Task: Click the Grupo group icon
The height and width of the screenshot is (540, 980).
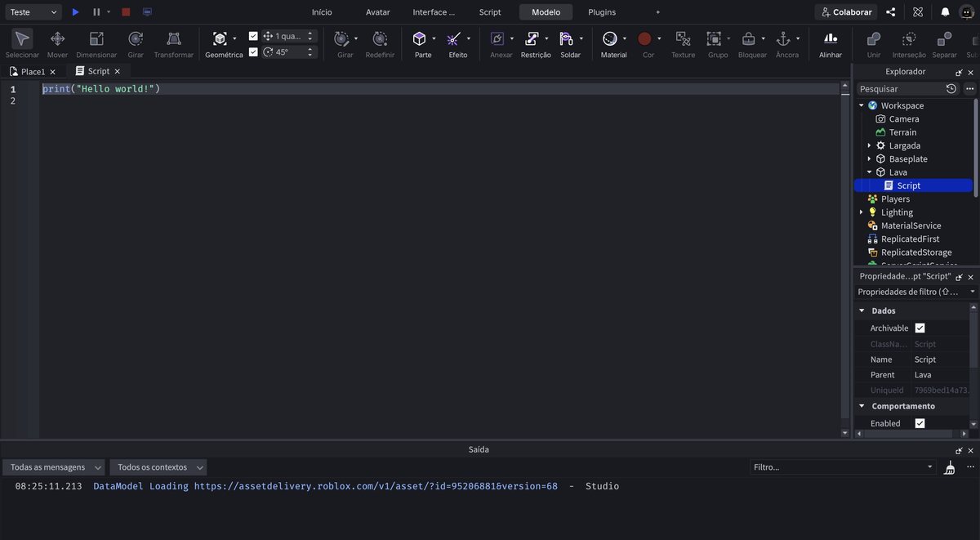Action: (714, 38)
